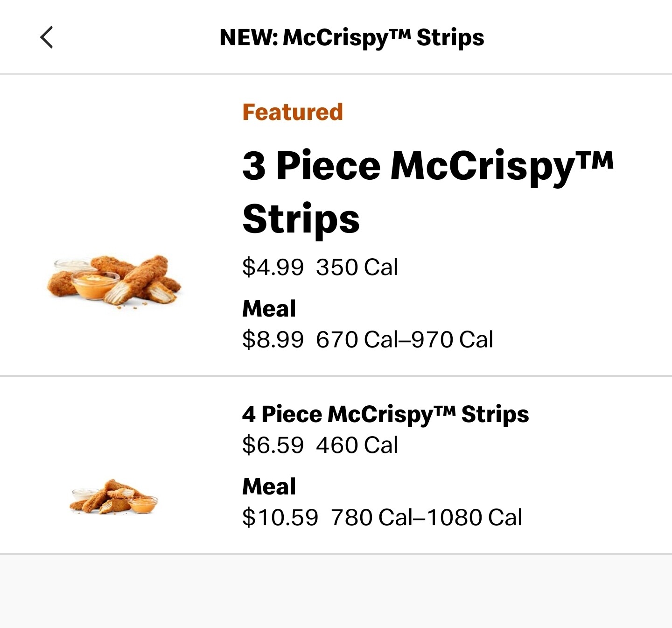The width and height of the screenshot is (672, 628).
Task: Click the empty gray area below the list
Action: tap(336, 592)
